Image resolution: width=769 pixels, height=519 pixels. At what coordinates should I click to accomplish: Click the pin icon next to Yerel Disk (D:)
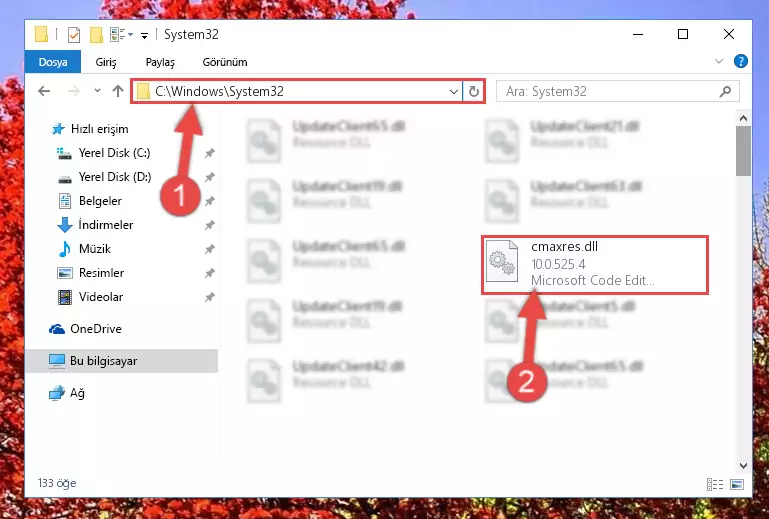pyautogui.click(x=209, y=177)
